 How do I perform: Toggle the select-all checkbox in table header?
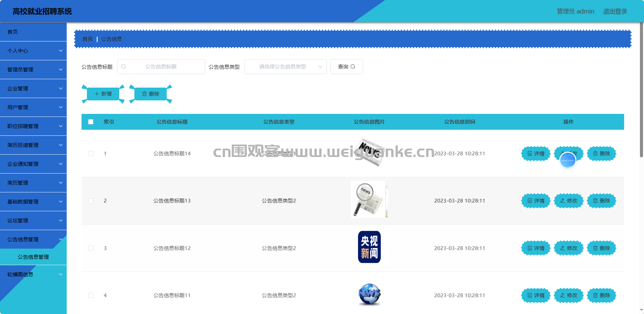point(91,122)
